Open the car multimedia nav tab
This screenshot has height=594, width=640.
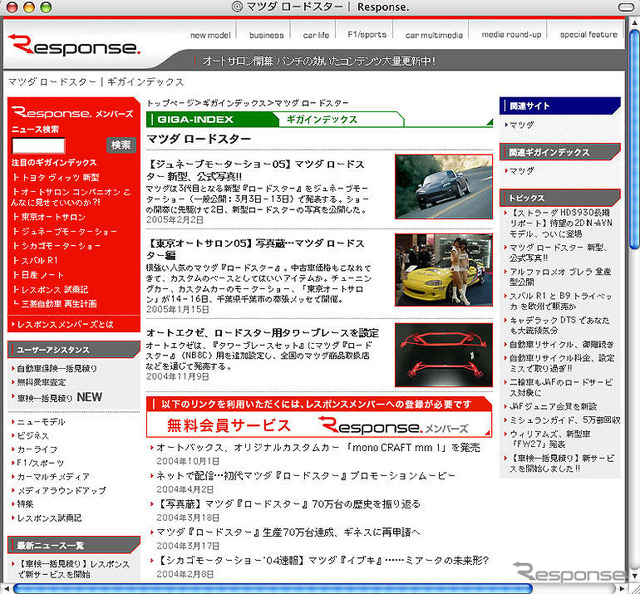(x=434, y=35)
